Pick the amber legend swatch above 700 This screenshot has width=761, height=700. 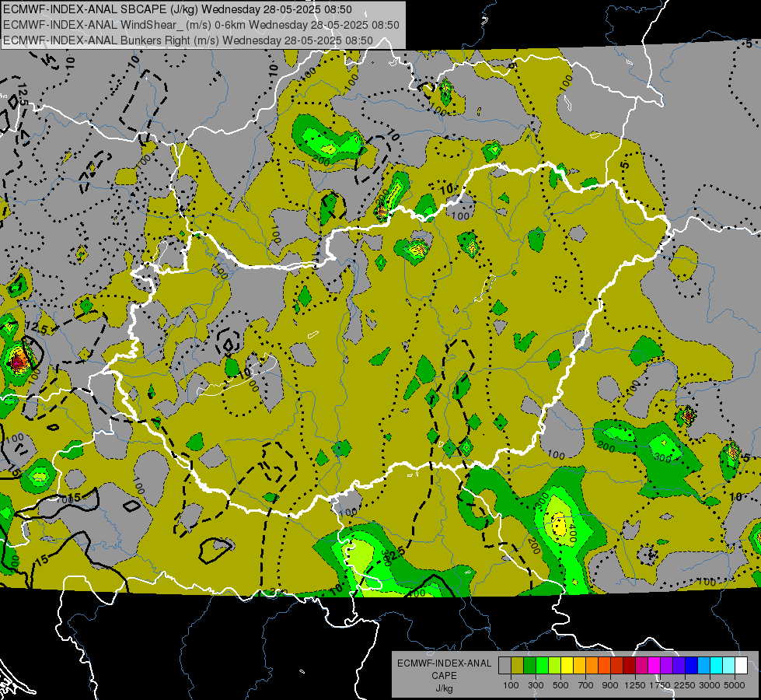tap(579, 666)
